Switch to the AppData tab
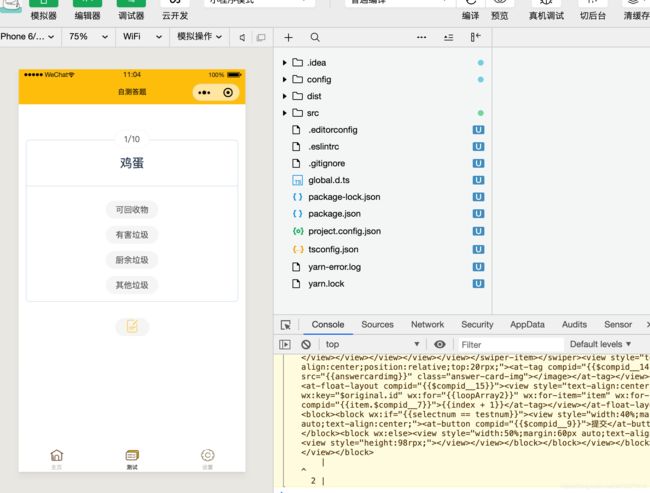The image size is (650, 493). click(527, 325)
